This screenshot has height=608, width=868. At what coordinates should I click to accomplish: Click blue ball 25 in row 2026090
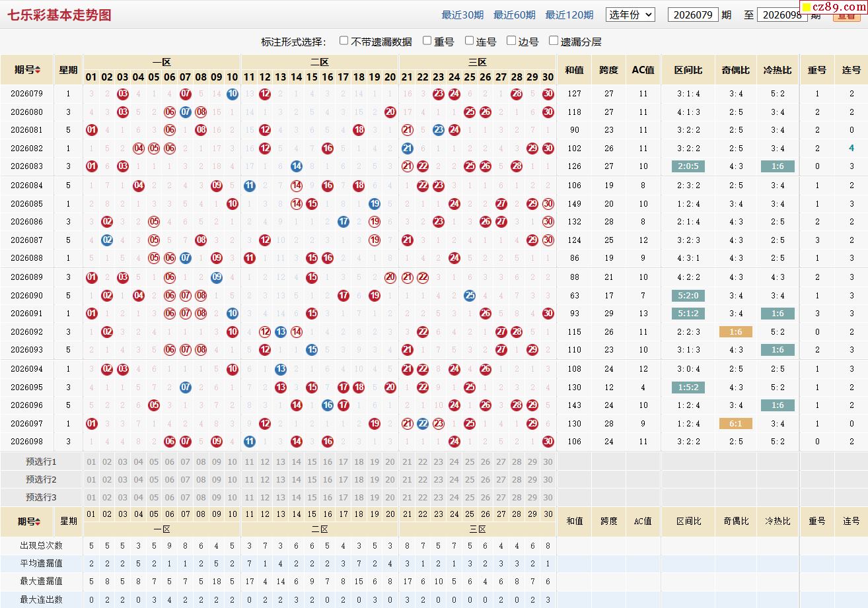[470, 295]
